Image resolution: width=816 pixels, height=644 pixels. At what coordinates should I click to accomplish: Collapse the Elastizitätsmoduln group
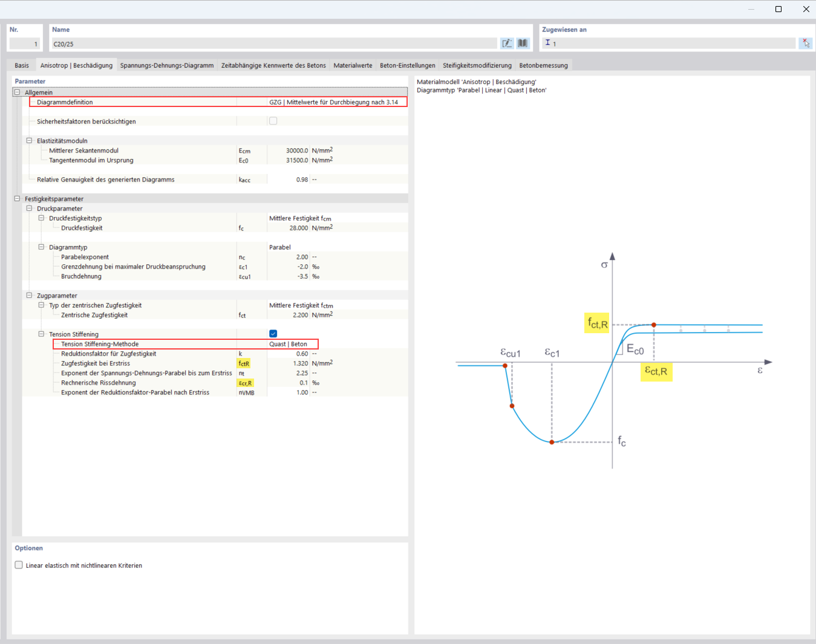click(x=29, y=140)
